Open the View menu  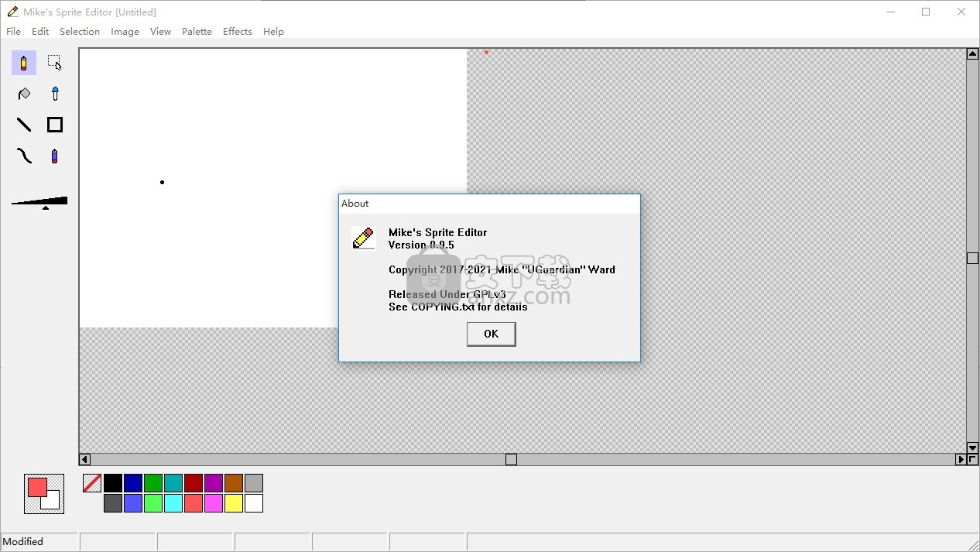pos(160,32)
